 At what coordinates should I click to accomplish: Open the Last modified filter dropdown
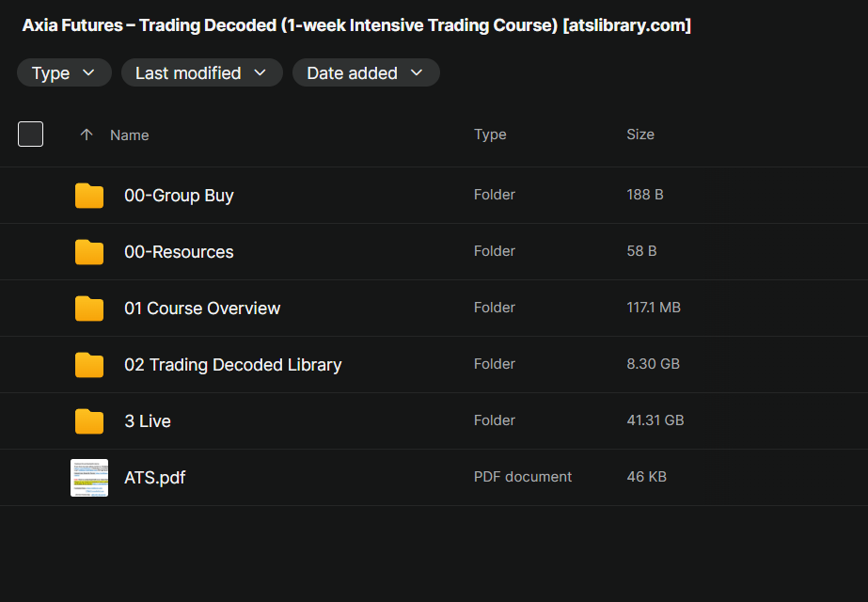202,72
